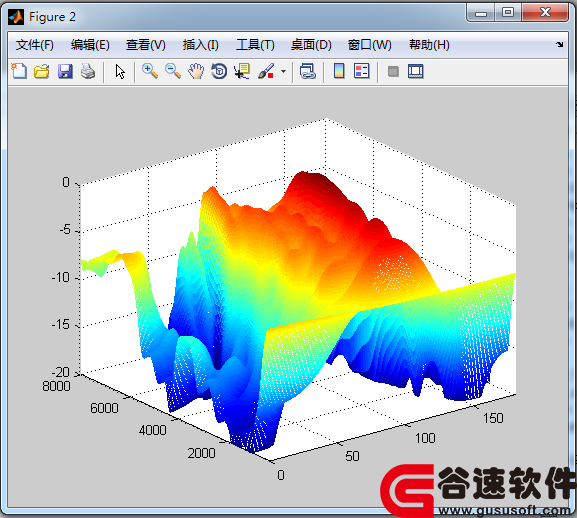Click the New Figure icon
This screenshot has height=518, width=577.
[19, 71]
